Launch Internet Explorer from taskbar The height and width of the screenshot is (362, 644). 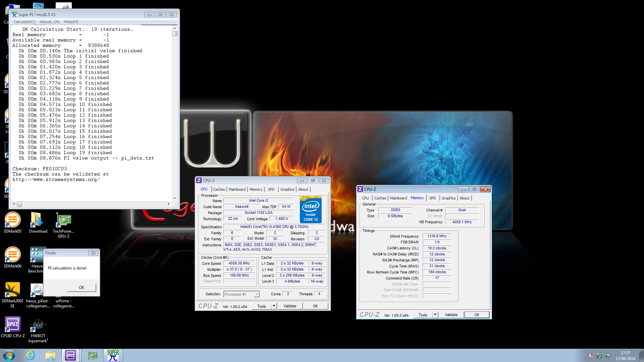point(30,355)
